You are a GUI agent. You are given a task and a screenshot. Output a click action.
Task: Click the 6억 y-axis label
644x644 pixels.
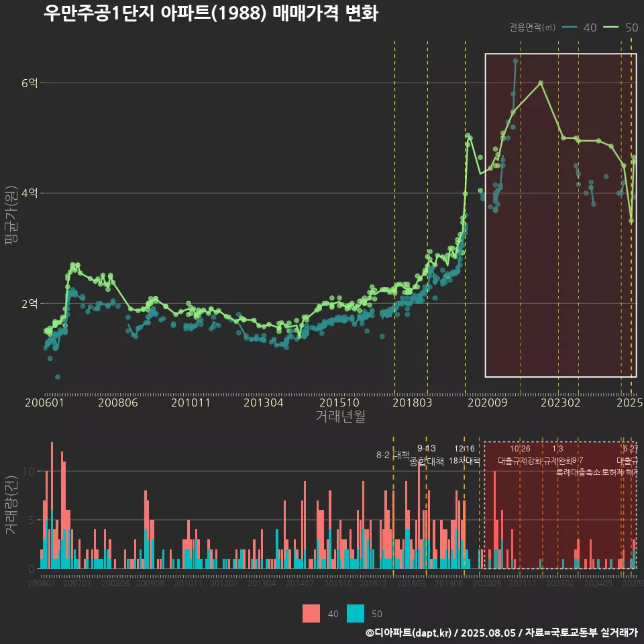click(30, 83)
